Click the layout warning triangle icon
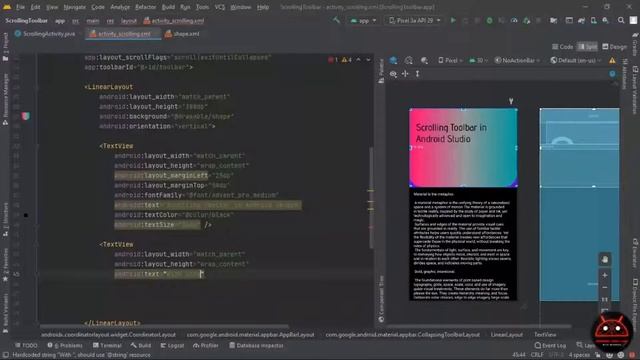 pos(612,60)
